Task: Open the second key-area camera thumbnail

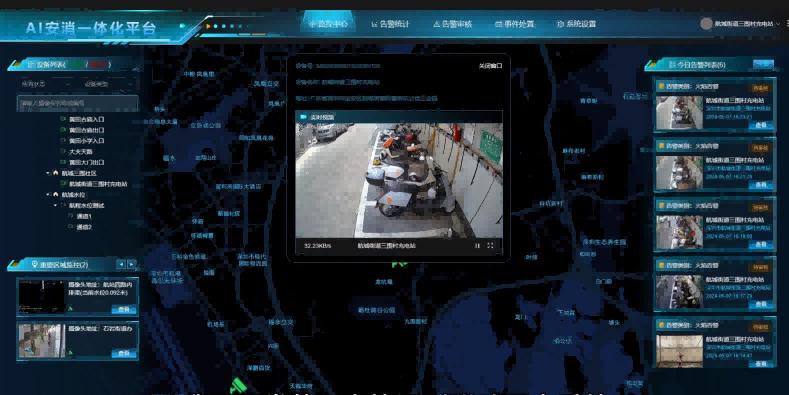Action: click(42, 341)
